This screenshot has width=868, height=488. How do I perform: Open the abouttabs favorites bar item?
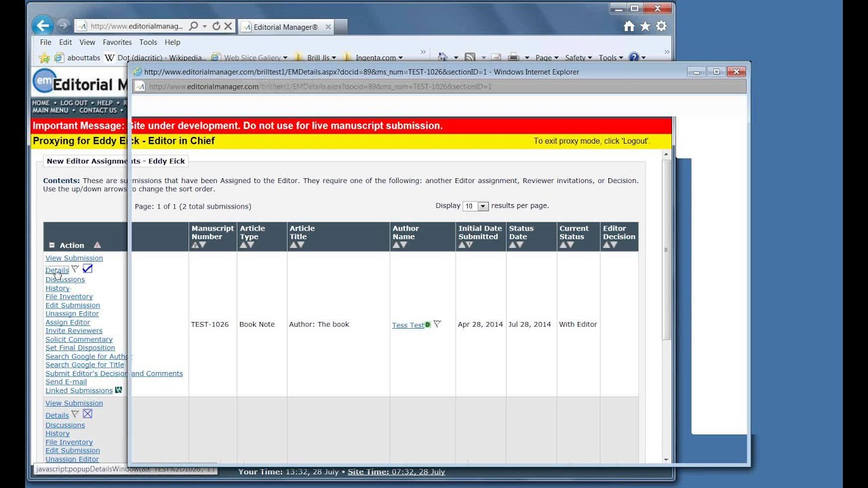point(77,58)
